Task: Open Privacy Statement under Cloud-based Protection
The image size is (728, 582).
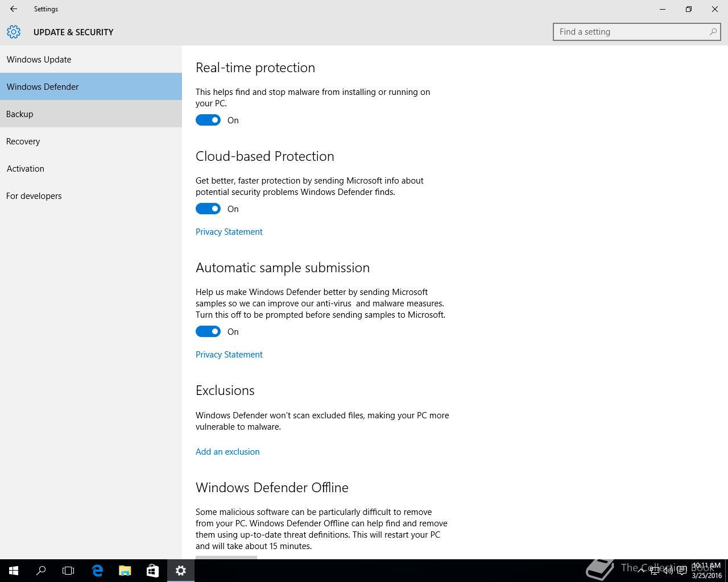Action: point(229,231)
